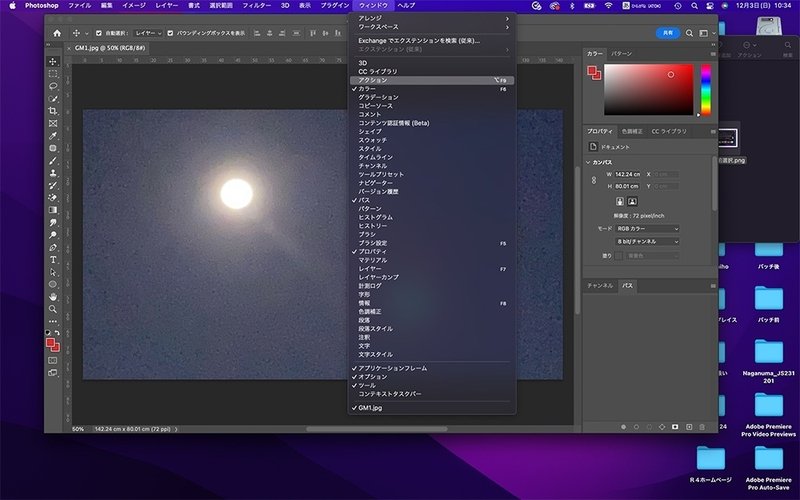The height and width of the screenshot is (500, 800).
Task: Toggle Quick Mask mode icon
Action: tap(53, 360)
